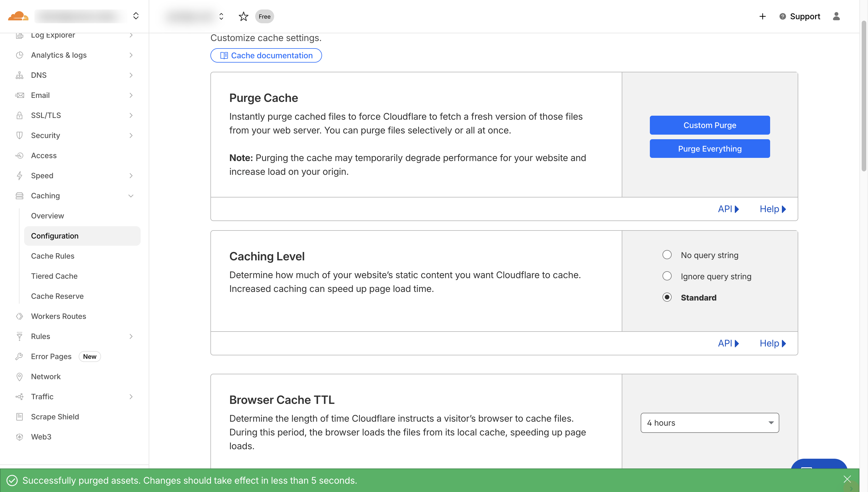Screen dimensions: 868x492
Task: Open the SSL/TLS section icon
Action: tap(19, 115)
